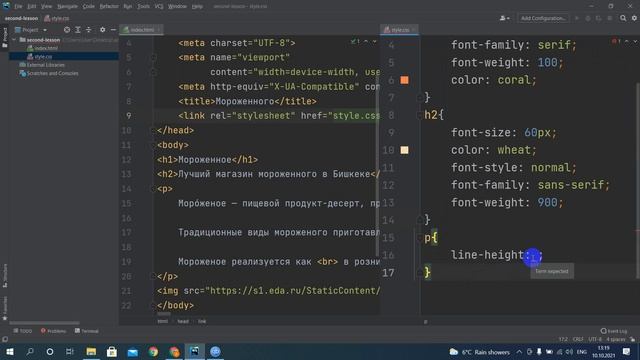Open Windows Start menu
Image resolution: width=640 pixels, height=360 pixels.
pos(9,352)
